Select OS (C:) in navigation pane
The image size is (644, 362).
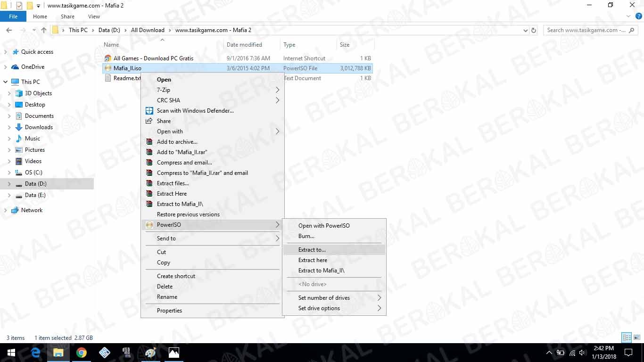(x=33, y=173)
